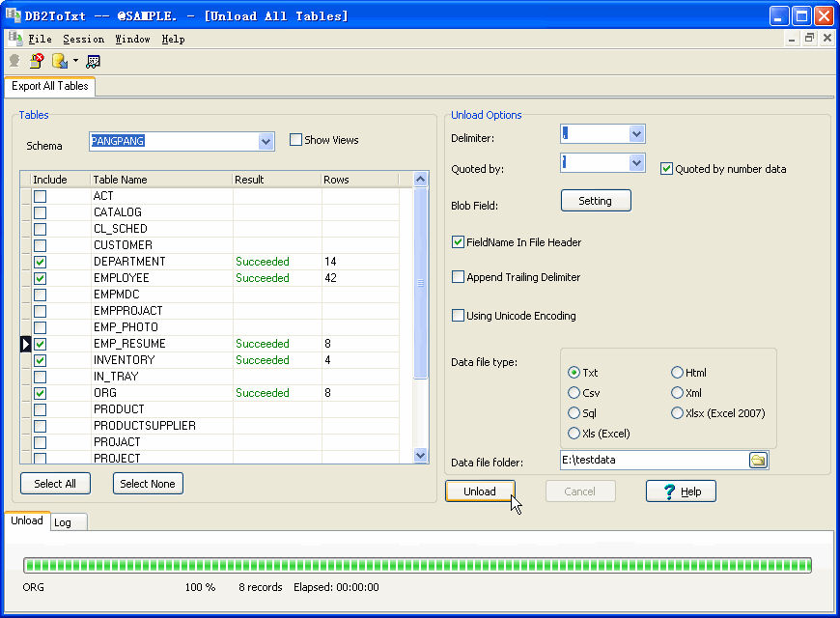The width and height of the screenshot is (840, 618).
Task: Click the export database toolbar icon
Action: pos(59,61)
